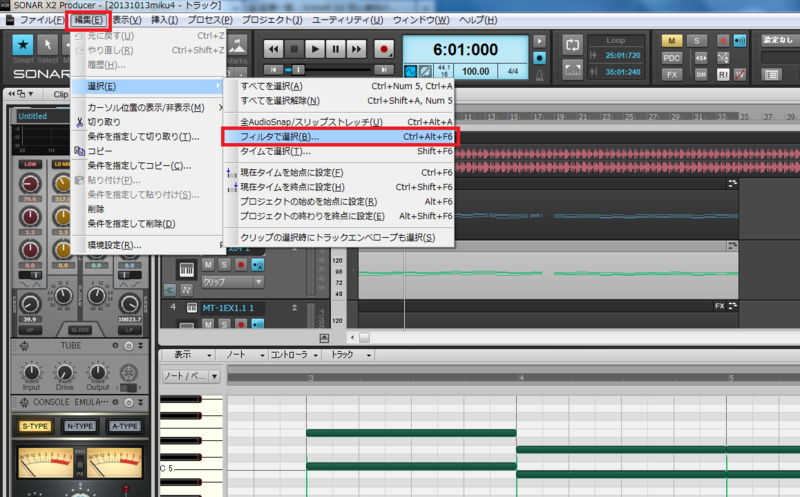The width and height of the screenshot is (800, 497).
Task: Open the ファイル(F) menu
Action: pyautogui.click(x=42, y=20)
